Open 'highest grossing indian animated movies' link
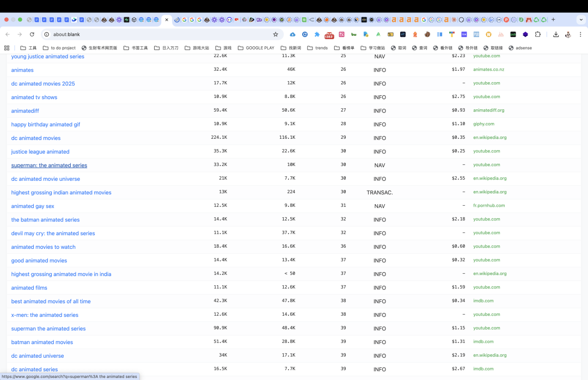 click(x=61, y=192)
